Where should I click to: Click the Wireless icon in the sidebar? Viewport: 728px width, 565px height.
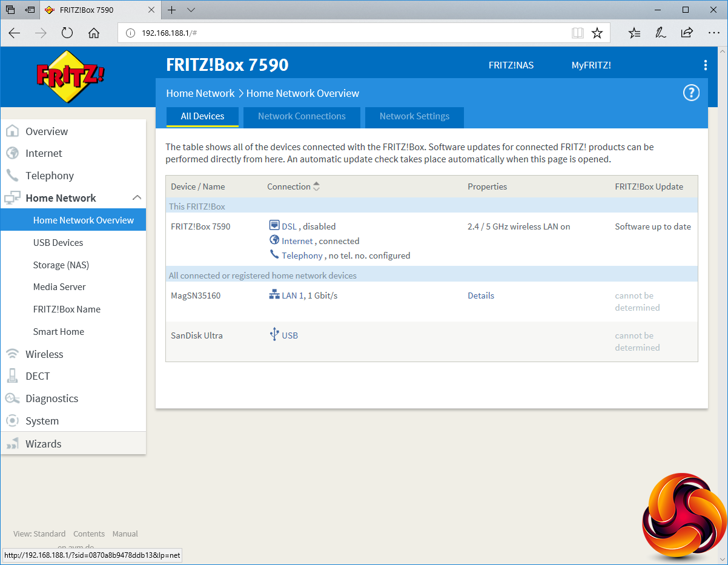(12, 354)
